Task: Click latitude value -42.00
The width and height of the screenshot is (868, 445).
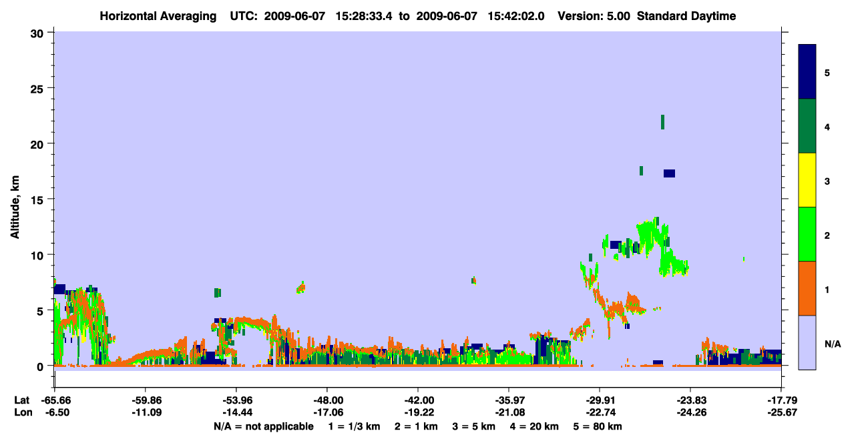Action: 417,400
